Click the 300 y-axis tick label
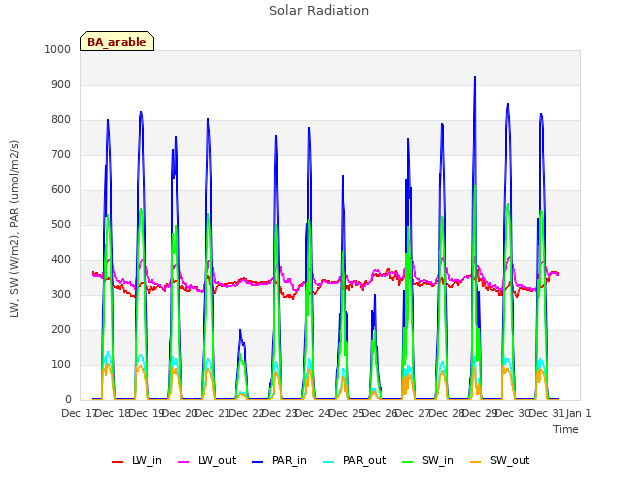Viewport: 640px width, 480px height. pos(61,295)
